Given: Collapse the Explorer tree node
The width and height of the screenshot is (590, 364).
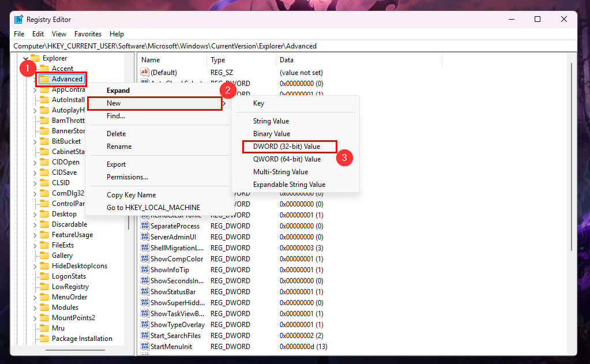Looking at the screenshot, I should pyautogui.click(x=25, y=58).
